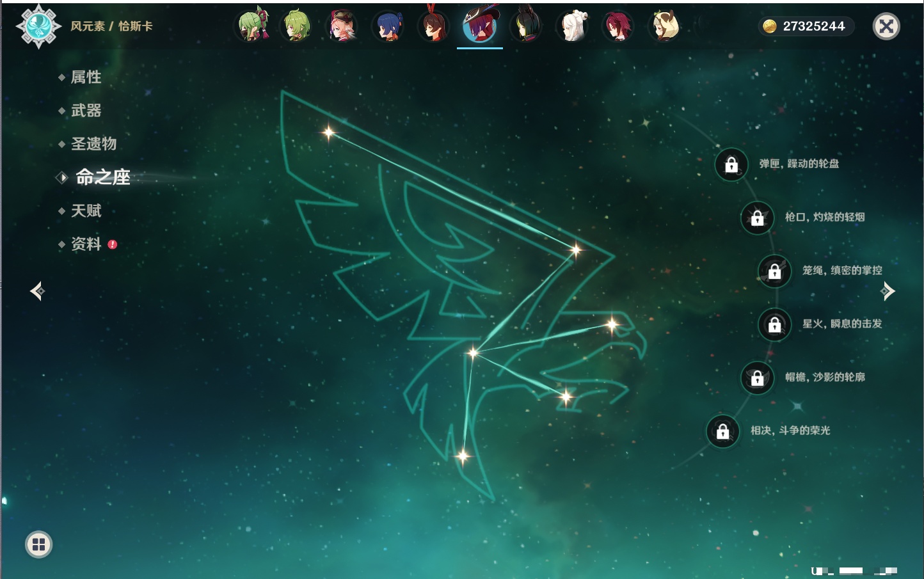This screenshot has width=924, height=579.
Task: Click the lock icon for 枪口, 灼烧的轻烟
Action: [x=758, y=218]
